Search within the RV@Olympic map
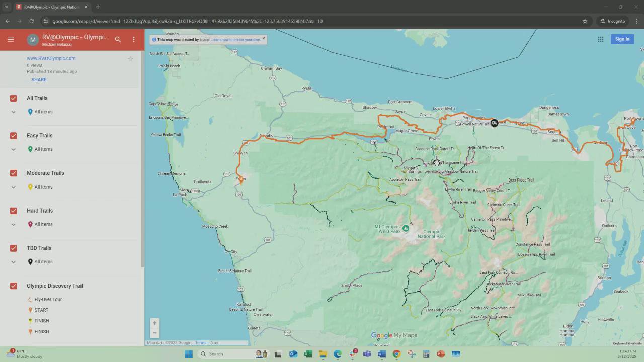Viewport: 644px width, 362px height. click(x=118, y=39)
